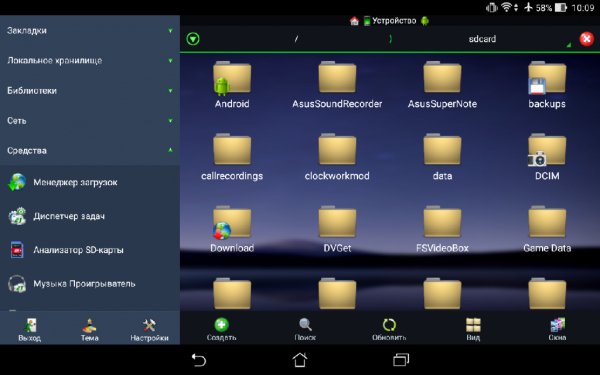Close current tab with red X
600x375 pixels.
[x=587, y=39]
